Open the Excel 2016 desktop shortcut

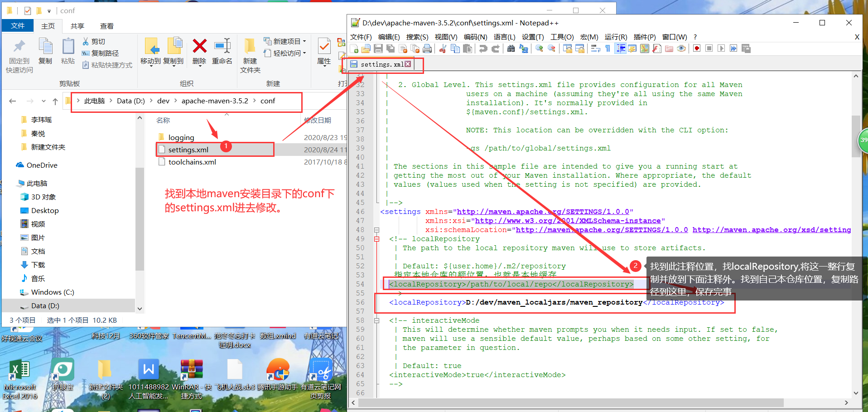point(20,379)
